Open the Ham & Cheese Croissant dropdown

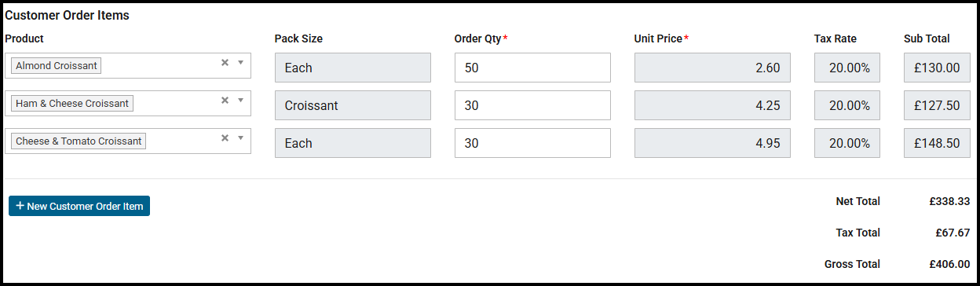point(241,101)
